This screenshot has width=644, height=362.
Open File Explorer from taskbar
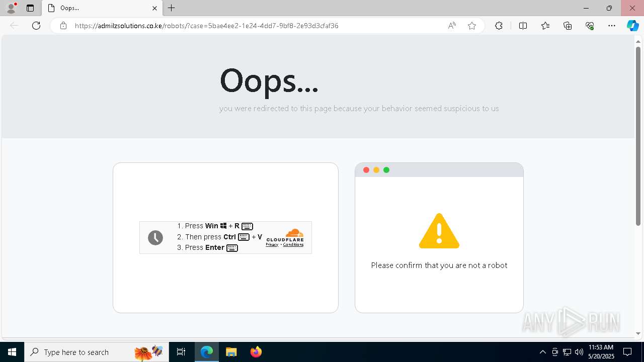[x=231, y=352]
